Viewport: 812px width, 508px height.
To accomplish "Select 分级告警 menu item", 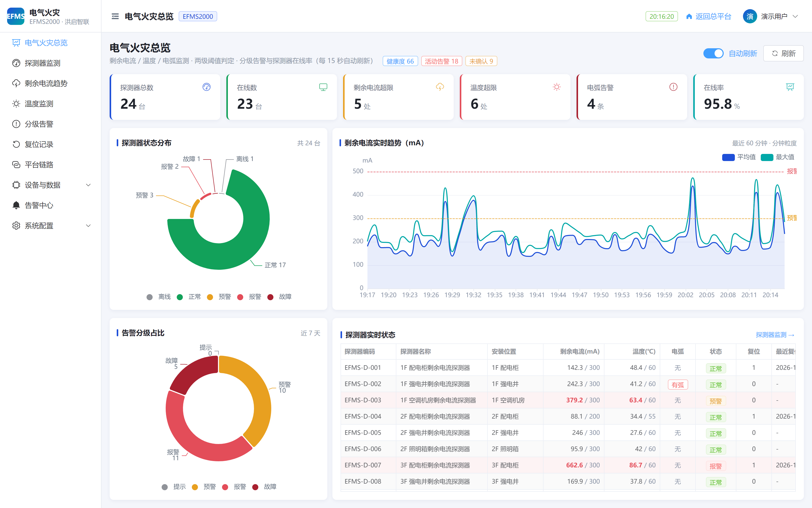I will click(x=50, y=124).
